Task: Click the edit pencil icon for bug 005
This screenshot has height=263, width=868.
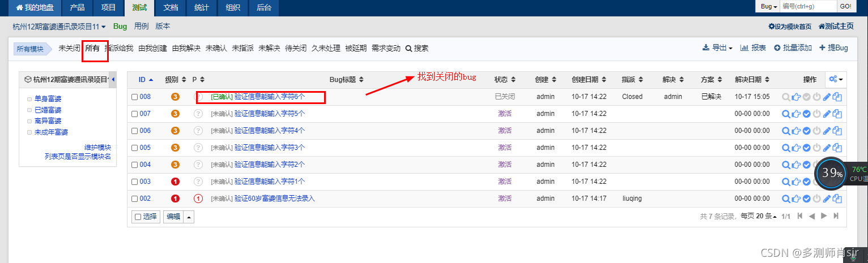Action: (x=827, y=148)
